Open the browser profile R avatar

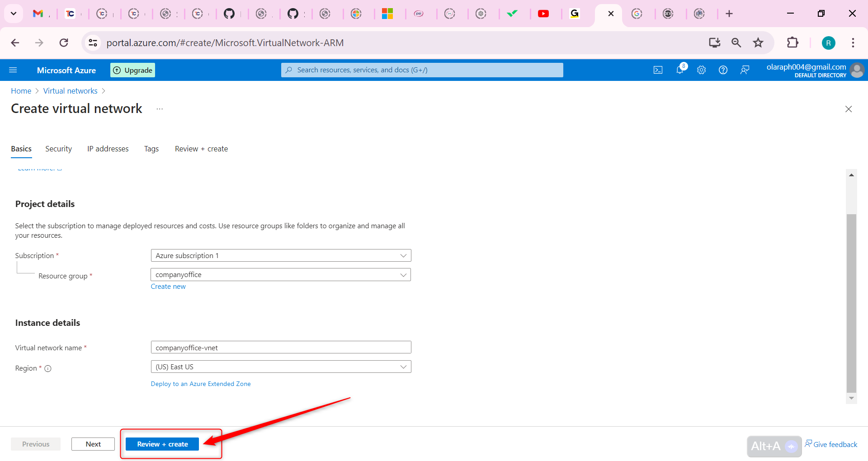click(x=828, y=42)
